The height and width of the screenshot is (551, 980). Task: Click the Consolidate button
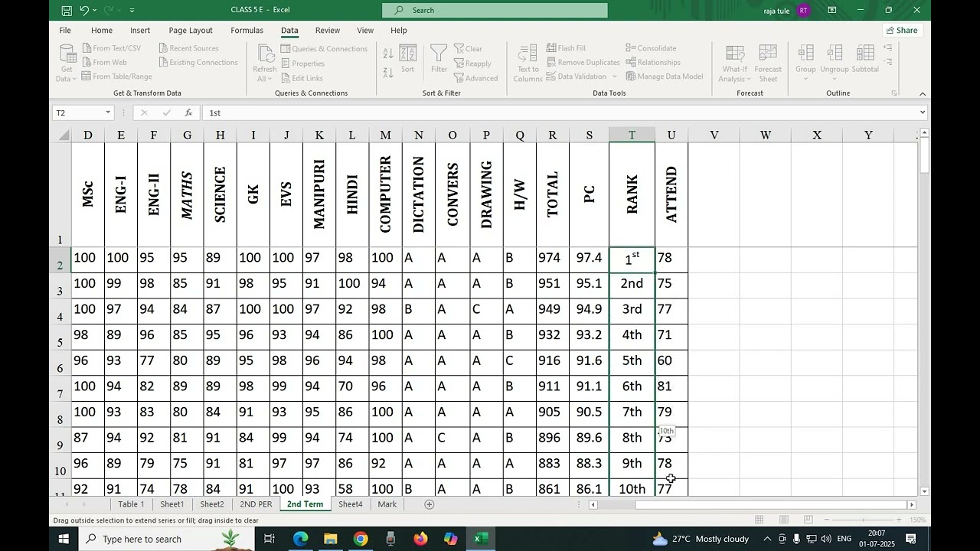pos(651,48)
